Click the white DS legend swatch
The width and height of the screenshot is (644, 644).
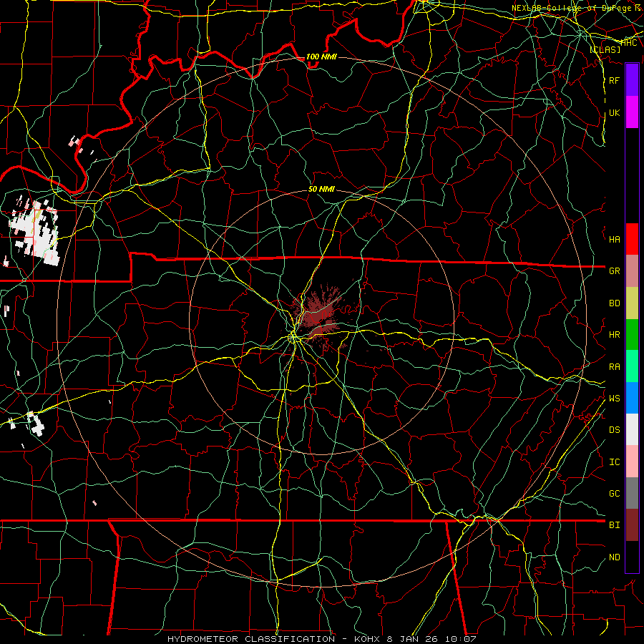click(x=632, y=429)
